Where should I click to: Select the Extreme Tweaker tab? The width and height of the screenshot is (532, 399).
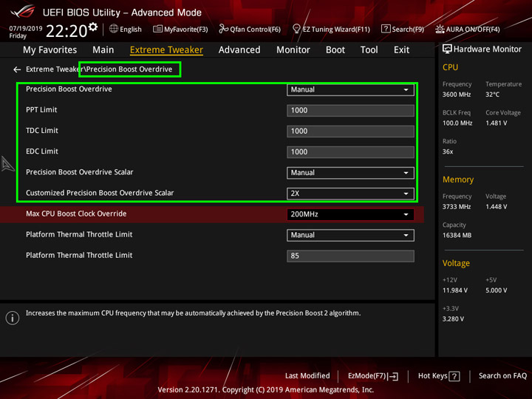166,50
